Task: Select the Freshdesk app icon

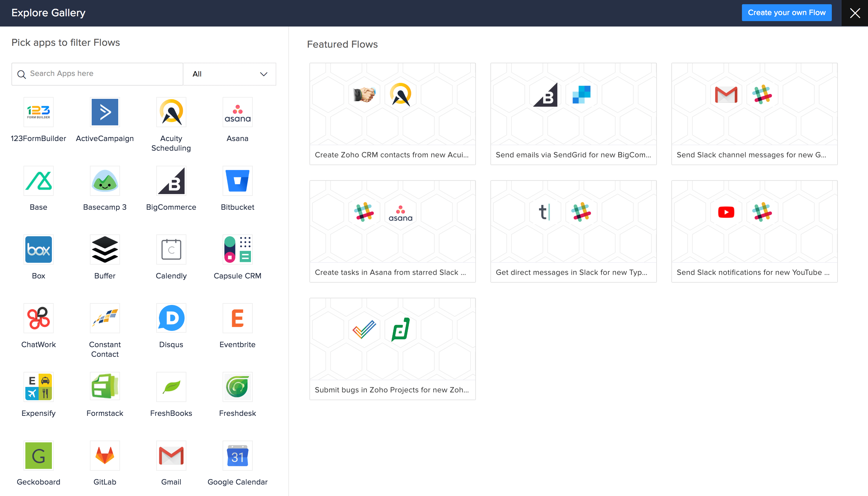Action: point(237,387)
